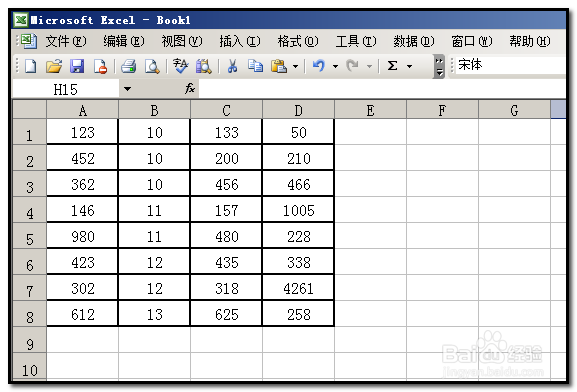Expand the AutoSum functions dropdown arrow
Image resolution: width=577 pixels, height=392 pixels.
(x=409, y=67)
